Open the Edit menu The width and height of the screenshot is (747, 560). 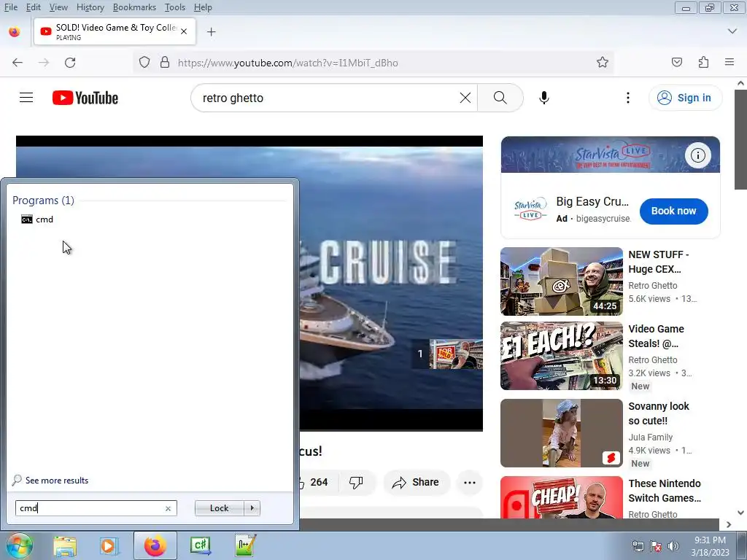[x=34, y=7]
